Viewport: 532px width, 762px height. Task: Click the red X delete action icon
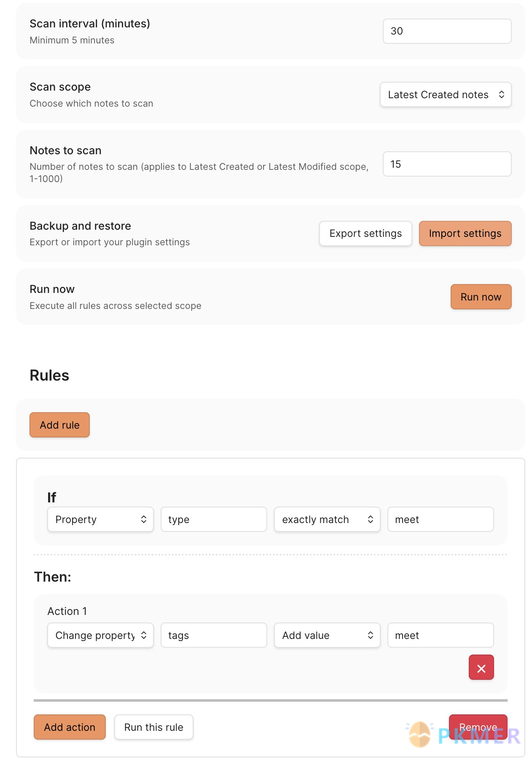481,668
